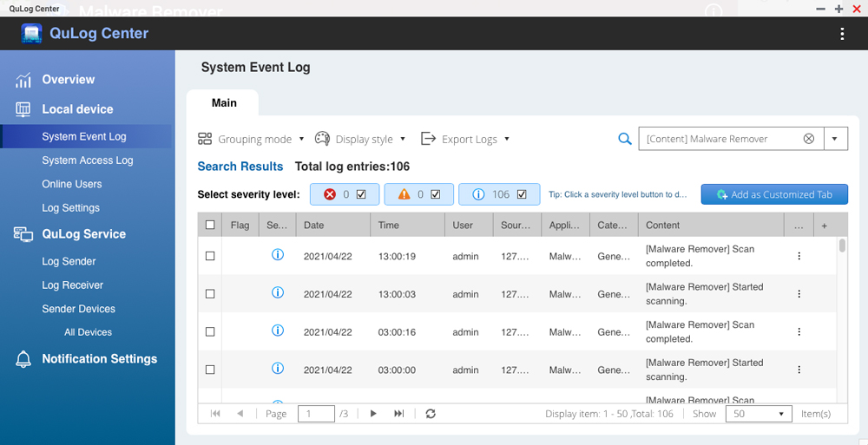868x445 pixels.
Task: Click the QuLog Center app logo icon
Action: point(31,33)
